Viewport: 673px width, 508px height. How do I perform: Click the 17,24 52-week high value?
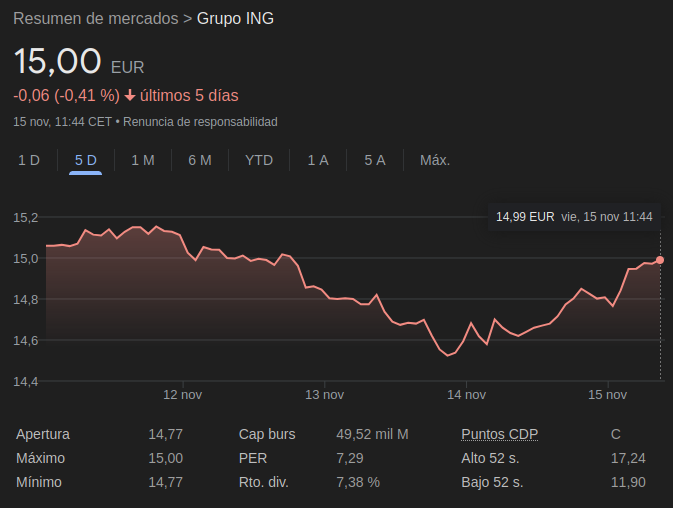[628, 458]
